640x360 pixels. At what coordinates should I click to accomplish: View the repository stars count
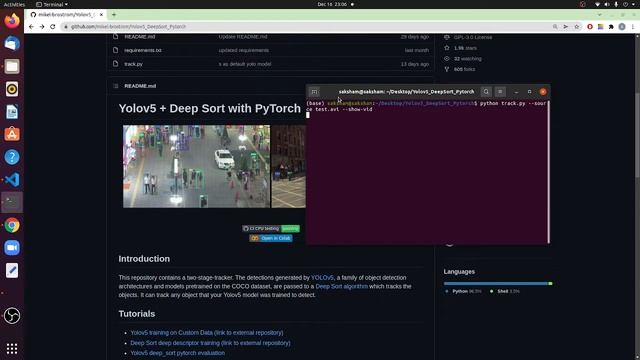coord(465,48)
